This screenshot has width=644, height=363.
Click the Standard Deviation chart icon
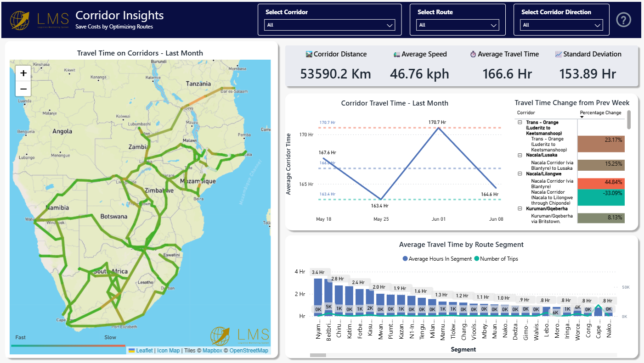coord(558,54)
